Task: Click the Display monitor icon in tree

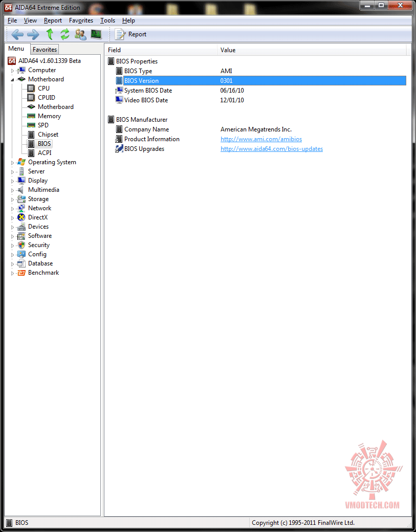Action: coord(21,181)
